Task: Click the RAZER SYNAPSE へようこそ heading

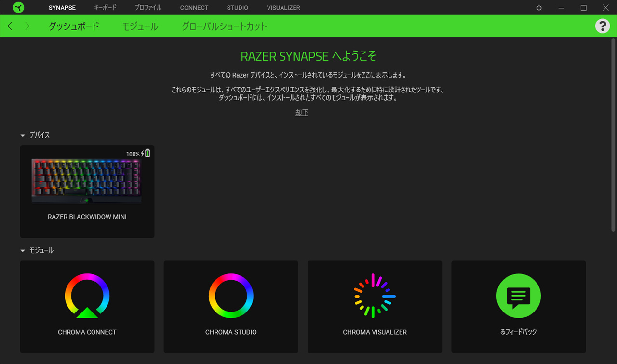Action: (308, 56)
